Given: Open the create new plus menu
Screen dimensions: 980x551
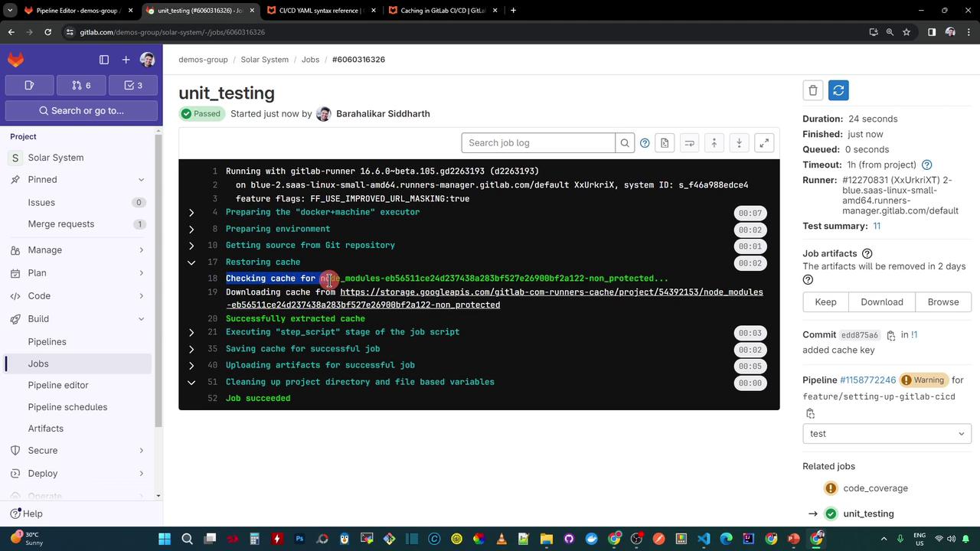Looking at the screenshot, I should 126,60.
